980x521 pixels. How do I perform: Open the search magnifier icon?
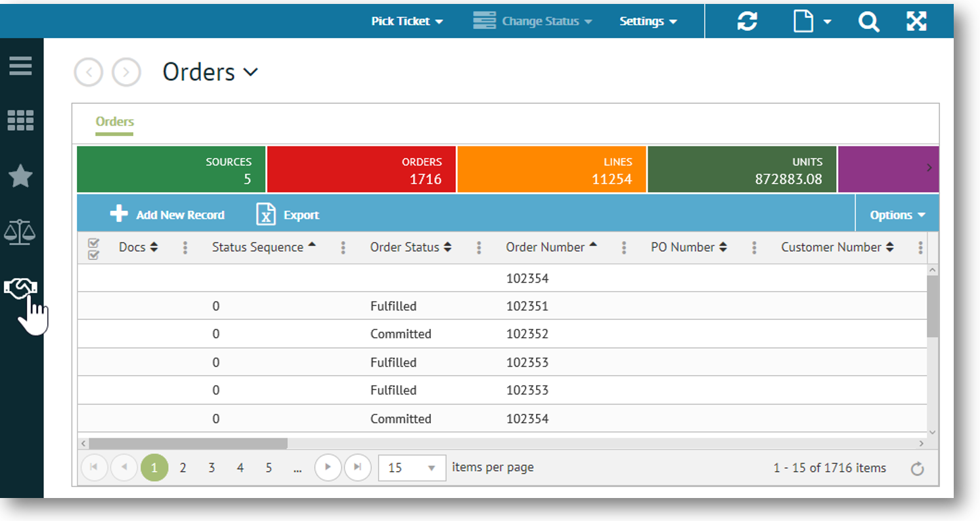click(x=868, y=21)
